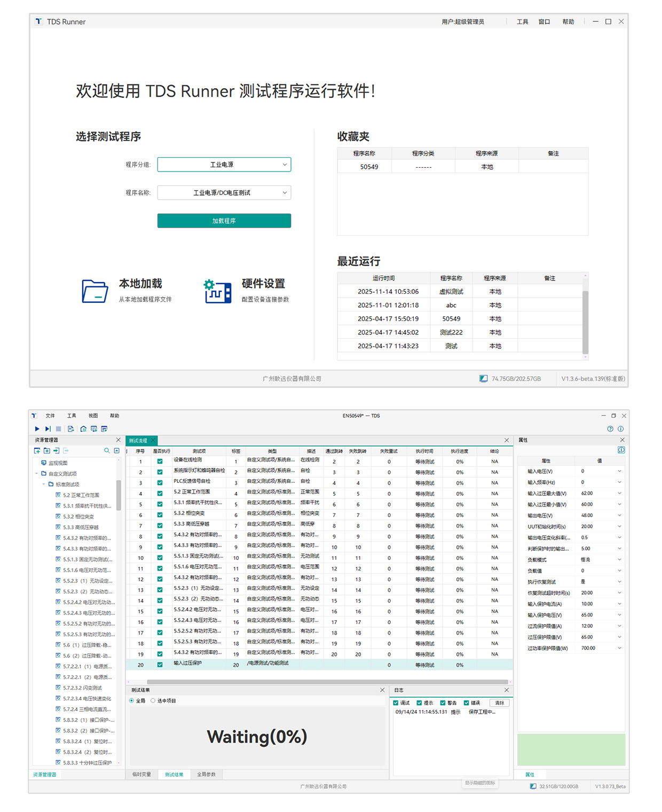
Task: Uncheck 是否执行 for 设备在线检测 row
Action: [x=160, y=462]
